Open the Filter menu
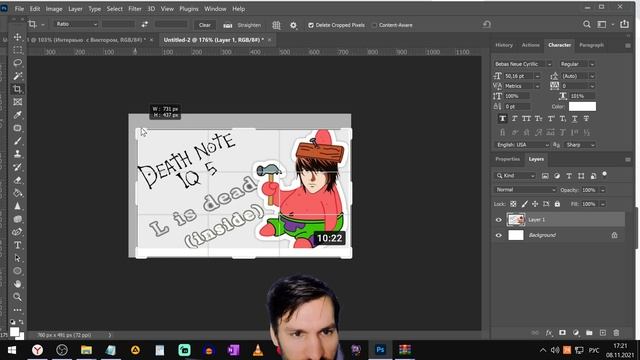Viewport: 640px width, 360px height. [135, 9]
